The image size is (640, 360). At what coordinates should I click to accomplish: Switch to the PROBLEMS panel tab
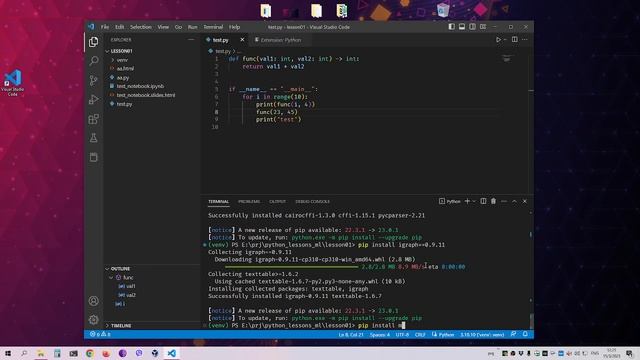point(249,202)
